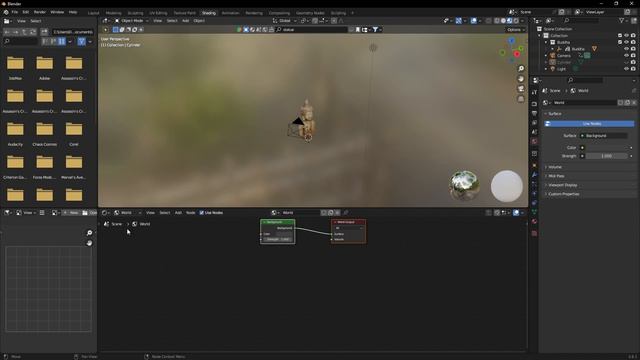Click the viewport pan hand icon
640x360 pixels.
(521, 79)
